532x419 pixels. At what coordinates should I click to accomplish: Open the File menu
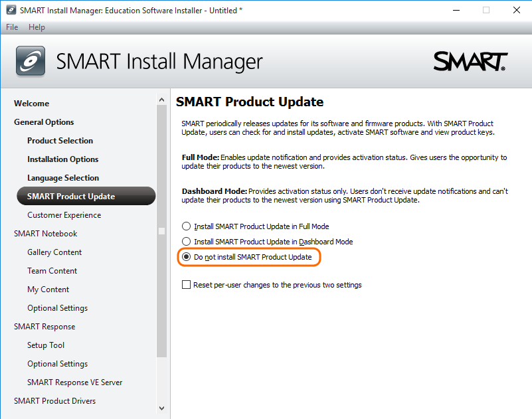click(12, 27)
